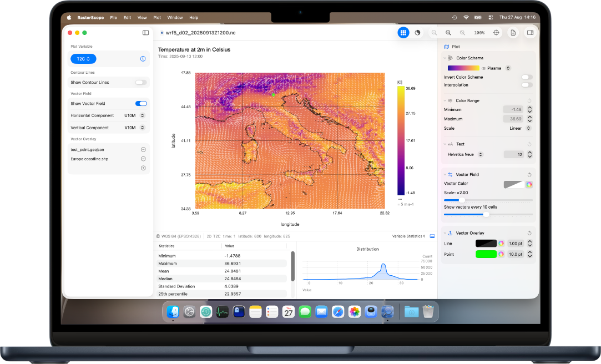Click the Point size stepper
Image resolution: width=601 pixels, height=364 pixels.
pyautogui.click(x=530, y=255)
